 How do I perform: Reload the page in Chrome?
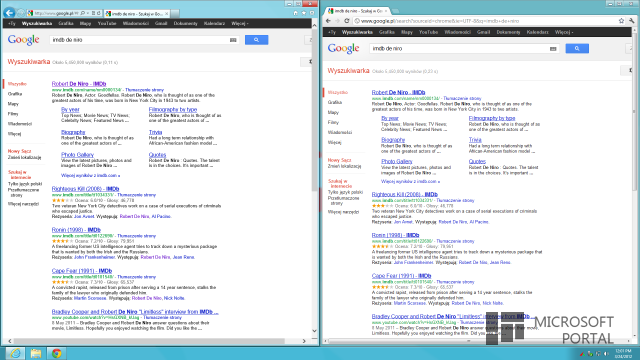click(347, 21)
